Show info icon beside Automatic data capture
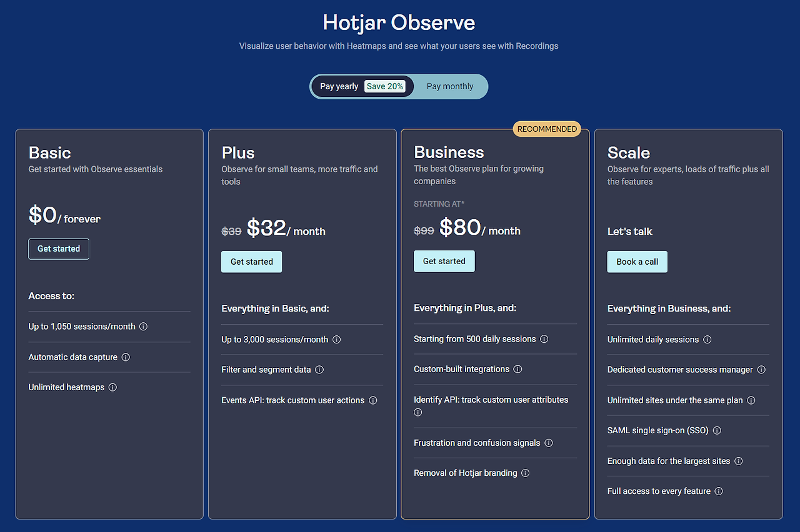Image resolution: width=800 pixels, height=532 pixels. pos(126,357)
